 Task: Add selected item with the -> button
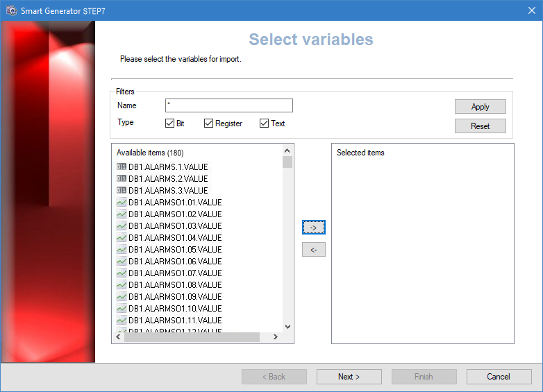(313, 228)
